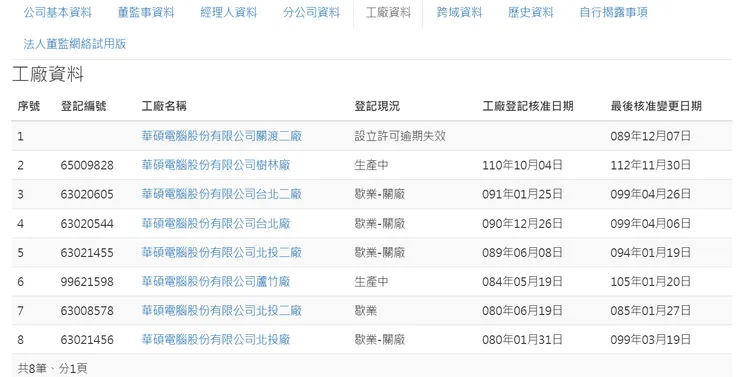740x377 pixels.
Task: Click last change date 099年04月26日
Action: pos(650,194)
